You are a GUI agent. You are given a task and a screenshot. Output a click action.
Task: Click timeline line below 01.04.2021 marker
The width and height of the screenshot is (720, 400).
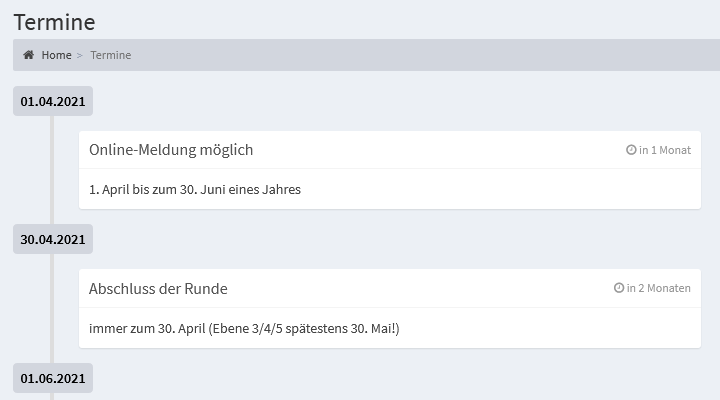pos(52,170)
